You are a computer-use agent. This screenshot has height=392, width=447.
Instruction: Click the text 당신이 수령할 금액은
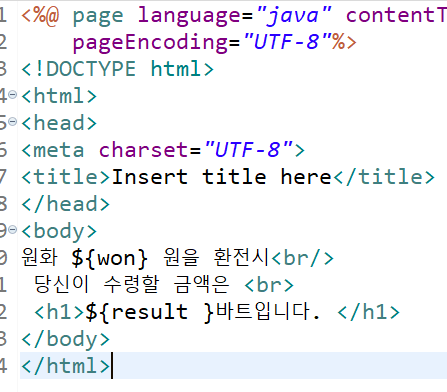(x=131, y=284)
